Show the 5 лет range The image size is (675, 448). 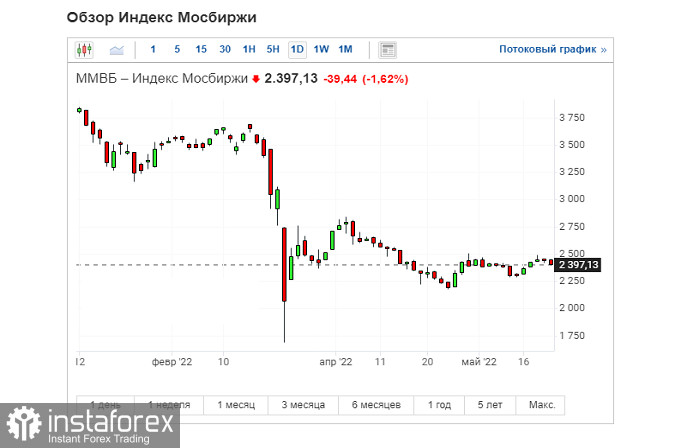point(490,405)
